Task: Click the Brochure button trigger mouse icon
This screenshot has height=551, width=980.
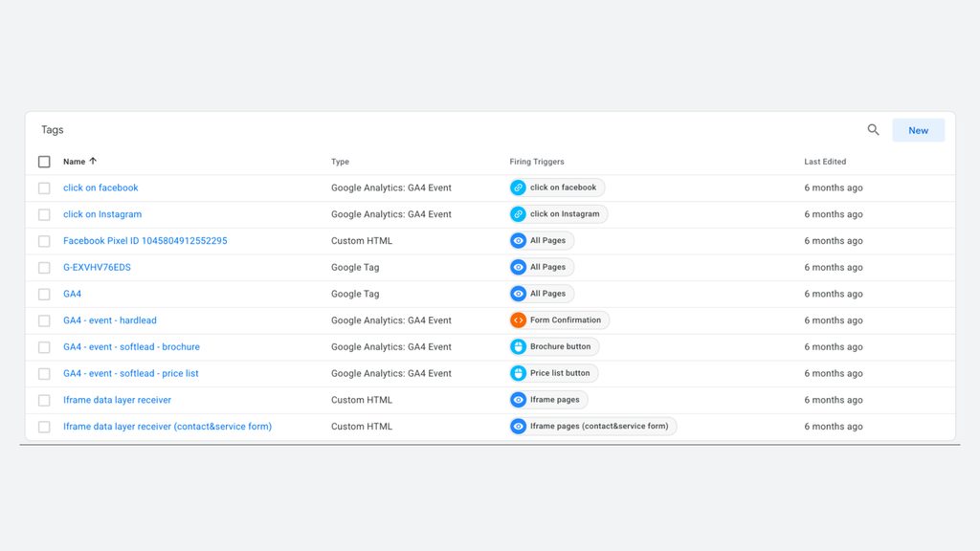Action: coord(518,346)
